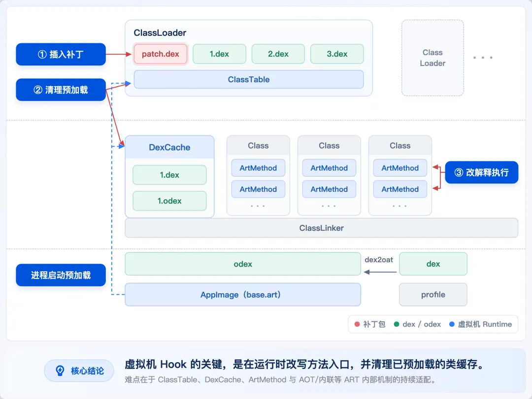This screenshot has height=399, width=532.
Task: Select the ② 清理预加载 step button
Action: pyautogui.click(x=61, y=90)
